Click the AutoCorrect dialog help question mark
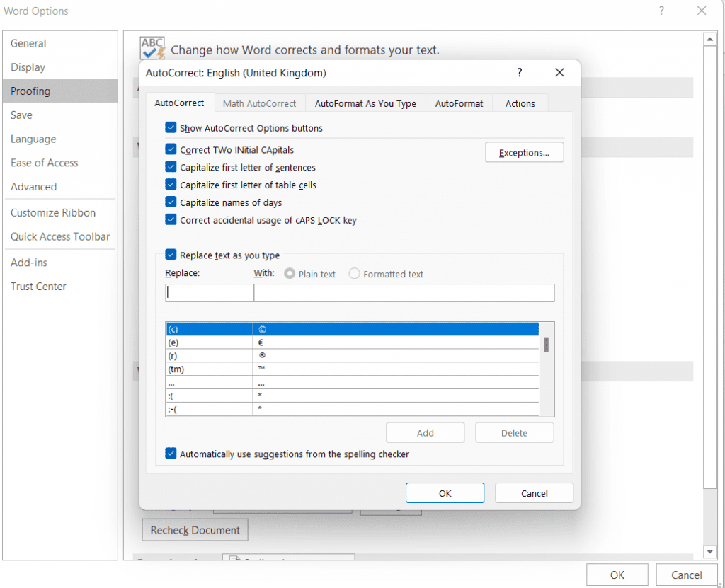 [x=519, y=73]
